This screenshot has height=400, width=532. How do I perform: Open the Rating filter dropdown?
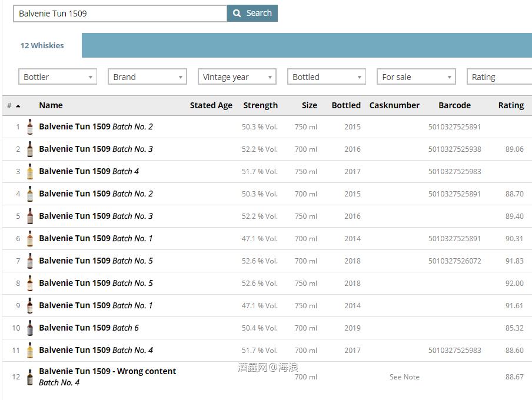coord(500,76)
